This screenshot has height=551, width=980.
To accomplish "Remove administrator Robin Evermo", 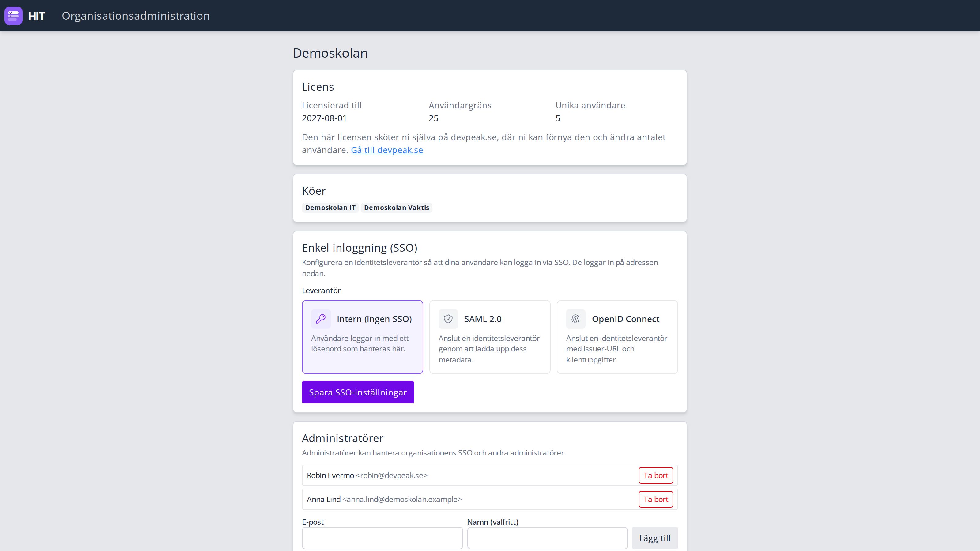I will (655, 475).
